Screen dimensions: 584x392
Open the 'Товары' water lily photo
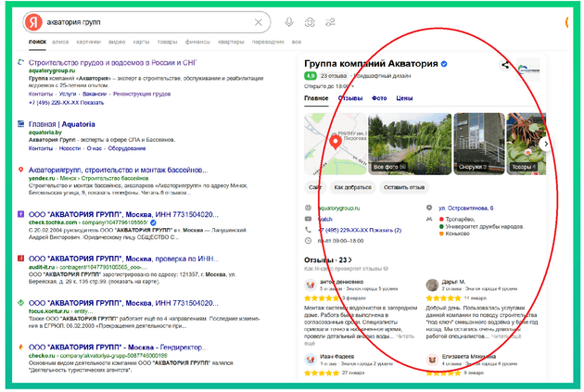526,144
